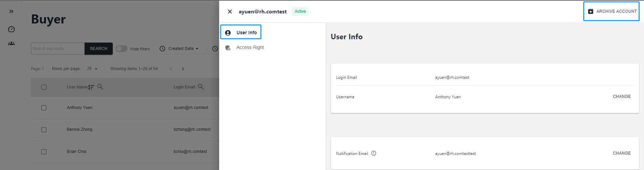Expand the left sidebar with double chevron

tap(11, 11)
